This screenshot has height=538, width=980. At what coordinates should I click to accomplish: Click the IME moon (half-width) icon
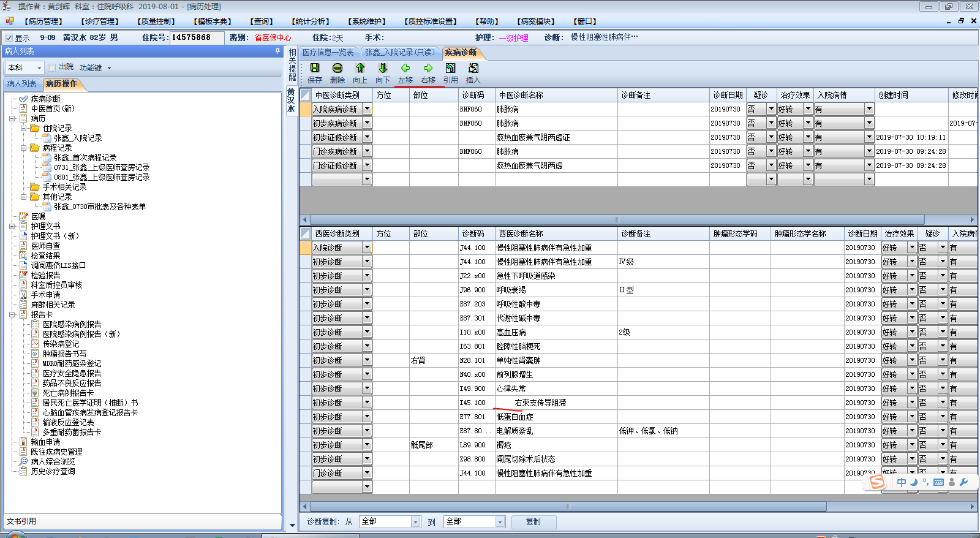pos(914,482)
